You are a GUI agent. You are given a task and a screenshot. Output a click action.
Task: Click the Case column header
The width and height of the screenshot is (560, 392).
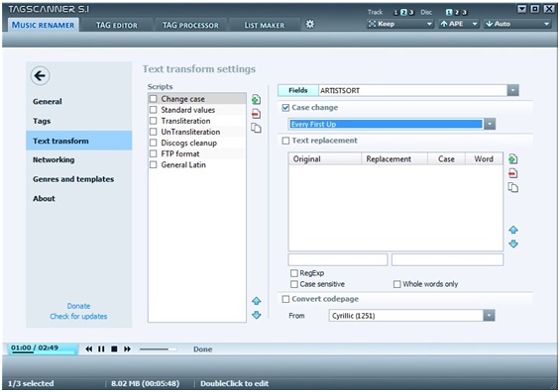446,159
